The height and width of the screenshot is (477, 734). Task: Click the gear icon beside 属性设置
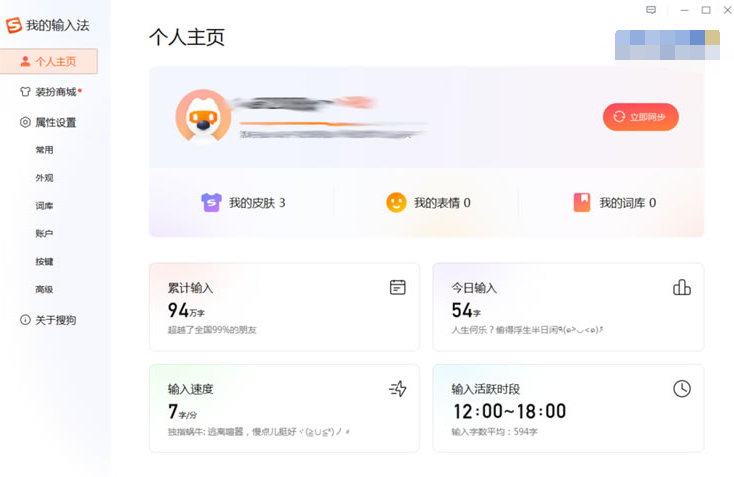(25, 123)
